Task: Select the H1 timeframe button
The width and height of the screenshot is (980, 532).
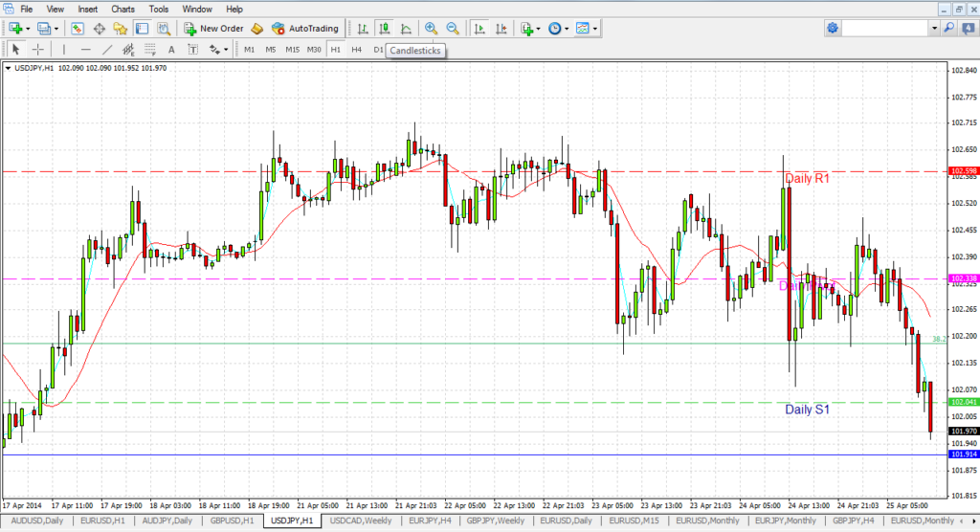Action: (336, 50)
